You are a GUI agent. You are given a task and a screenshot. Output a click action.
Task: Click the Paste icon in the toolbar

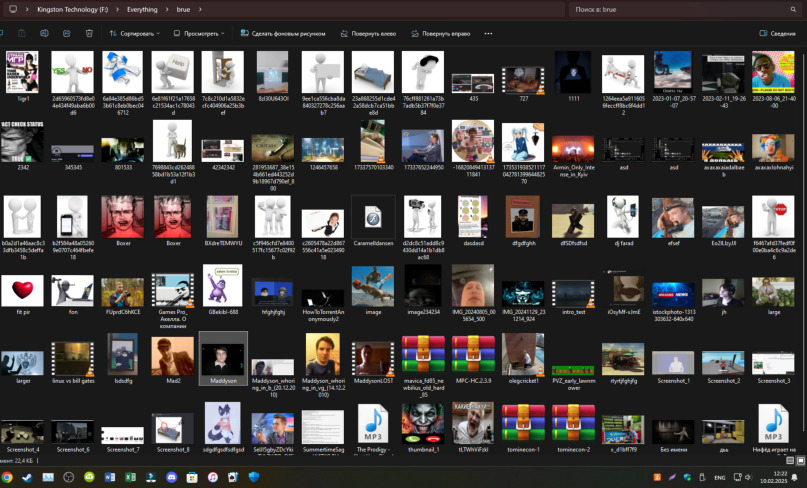[22, 33]
